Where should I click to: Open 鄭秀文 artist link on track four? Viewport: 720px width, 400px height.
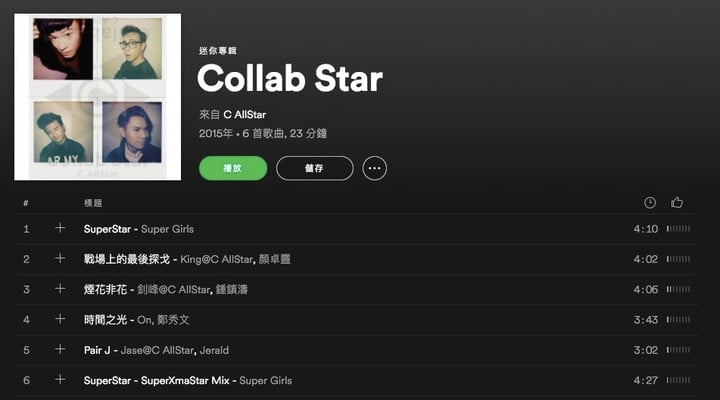pos(173,320)
